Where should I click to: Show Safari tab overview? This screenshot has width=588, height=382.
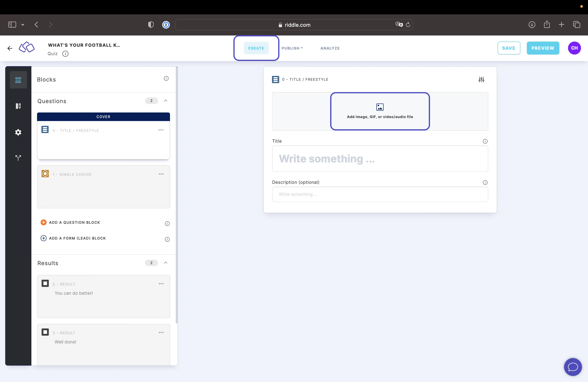point(577,25)
